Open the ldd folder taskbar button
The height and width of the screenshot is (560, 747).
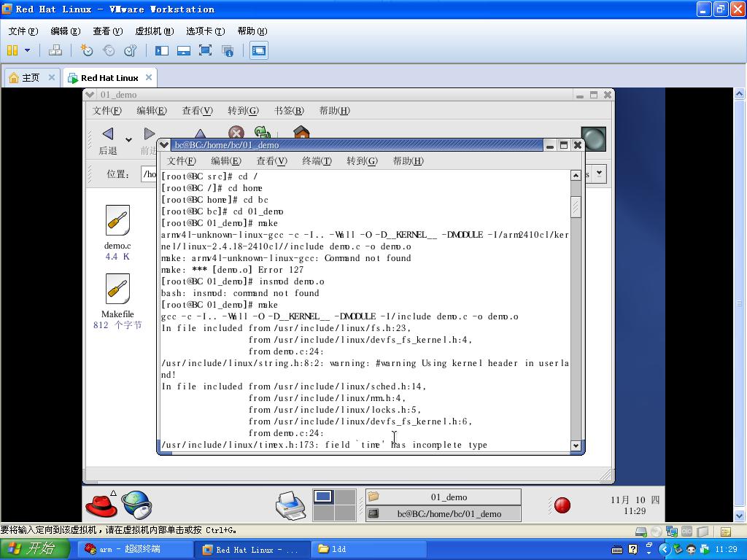coord(370,550)
